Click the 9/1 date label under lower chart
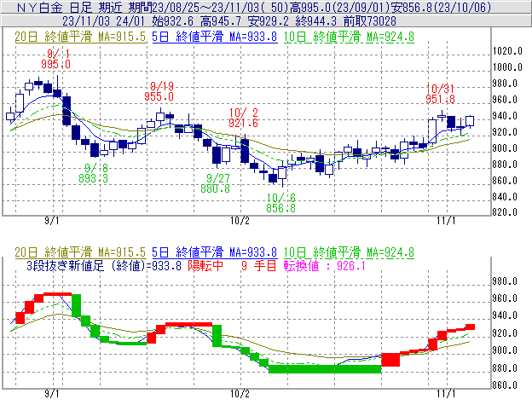The height and width of the screenshot is (405, 532). pyautogui.click(x=51, y=394)
